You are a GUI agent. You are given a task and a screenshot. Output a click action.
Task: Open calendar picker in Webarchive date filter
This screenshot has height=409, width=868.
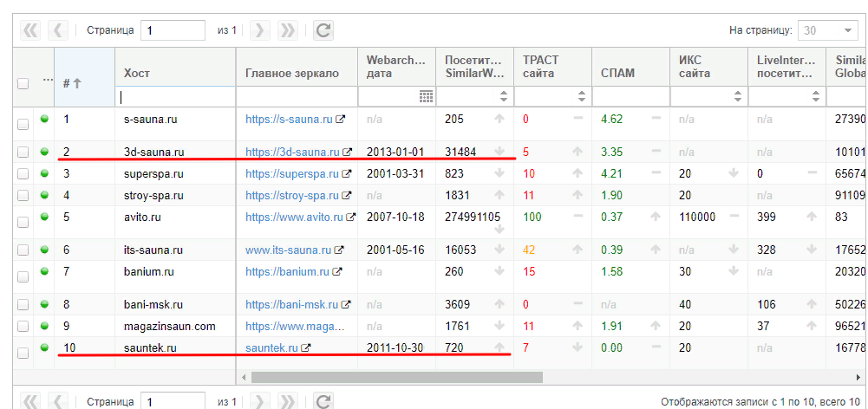(x=426, y=96)
